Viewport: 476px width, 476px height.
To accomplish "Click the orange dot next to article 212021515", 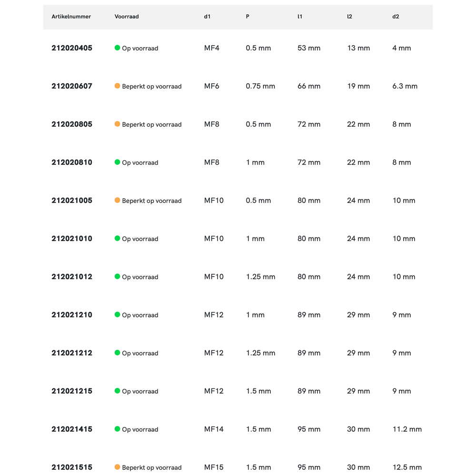I will [x=117, y=466].
